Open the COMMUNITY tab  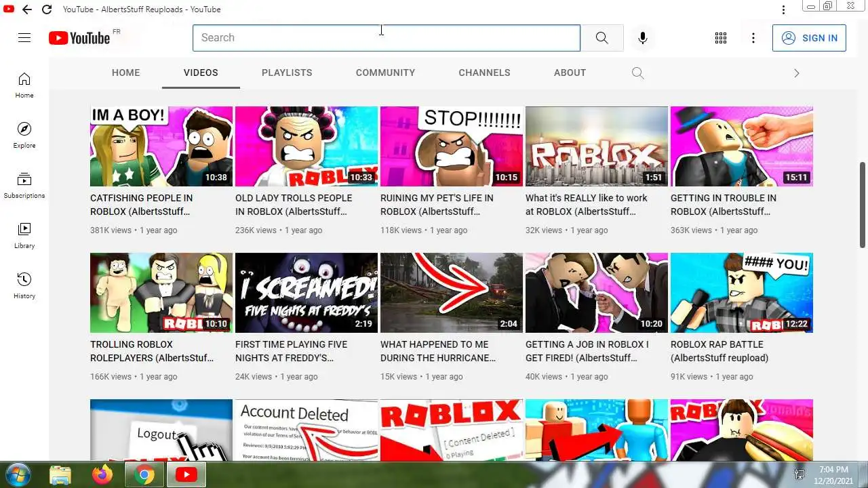[385, 73]
